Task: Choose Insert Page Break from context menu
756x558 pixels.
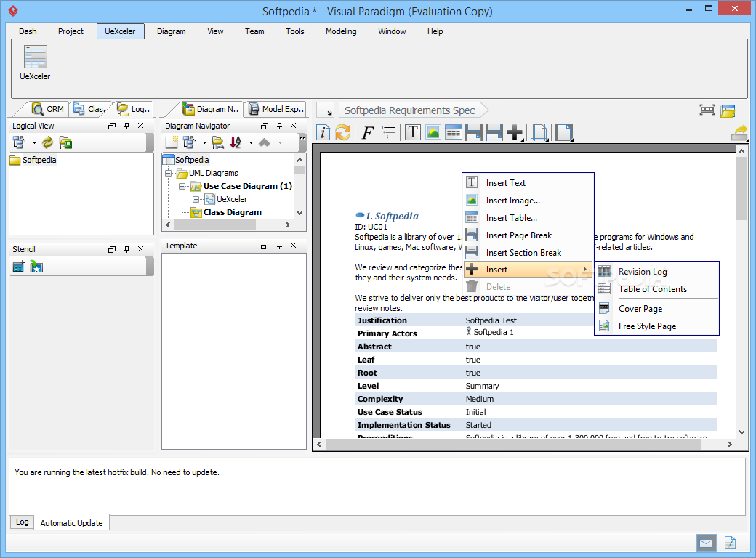Action: point(528,235)
